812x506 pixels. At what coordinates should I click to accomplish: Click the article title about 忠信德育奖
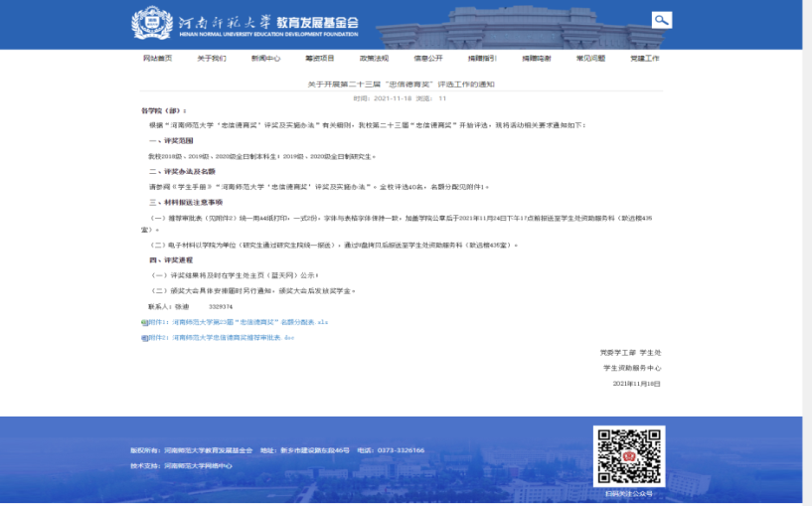pos(401,85)
